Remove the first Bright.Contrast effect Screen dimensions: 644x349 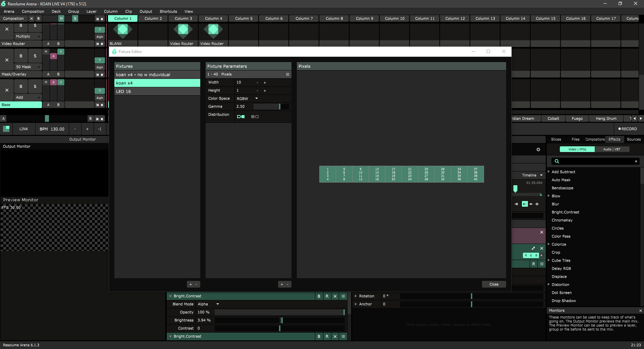[335, 296]
